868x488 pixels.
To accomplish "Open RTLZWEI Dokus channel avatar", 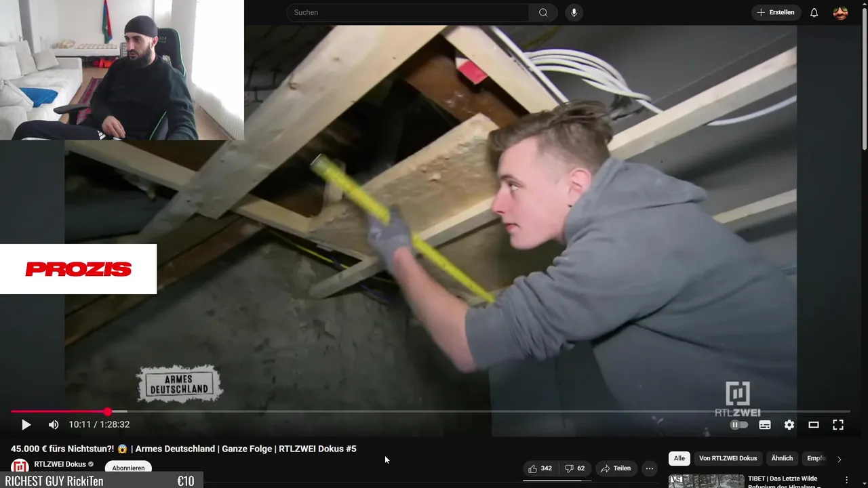I will point(20,467).
